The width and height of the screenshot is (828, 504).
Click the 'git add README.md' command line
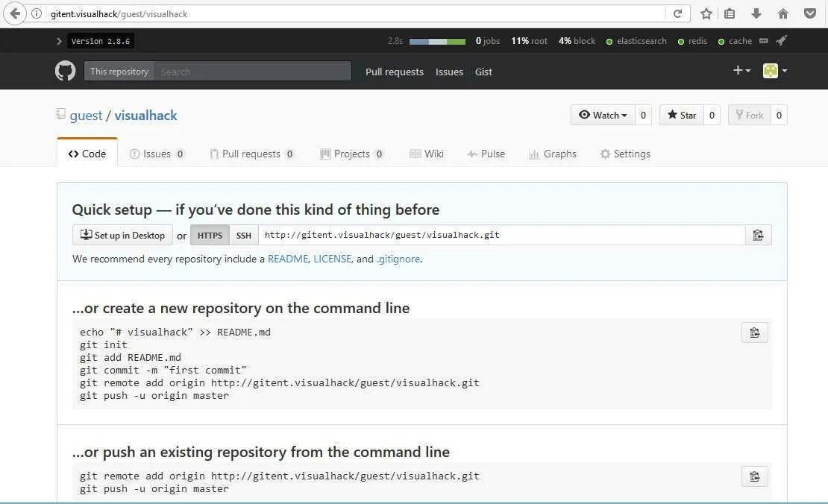131,357
